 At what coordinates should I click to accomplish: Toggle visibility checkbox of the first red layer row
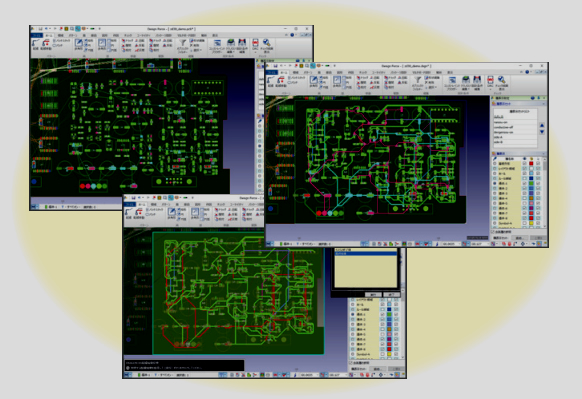click(524, 163)
